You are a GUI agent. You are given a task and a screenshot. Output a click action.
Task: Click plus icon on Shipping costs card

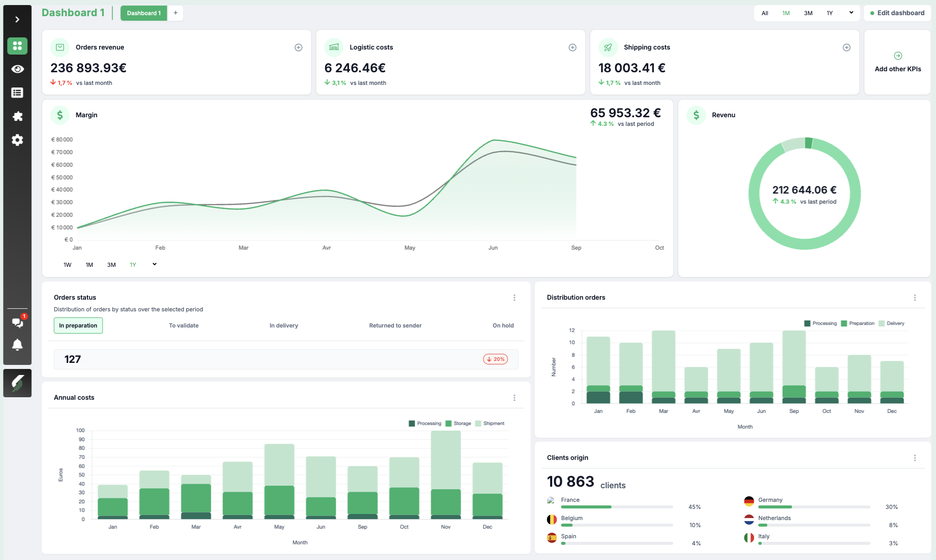pos(846,48)
